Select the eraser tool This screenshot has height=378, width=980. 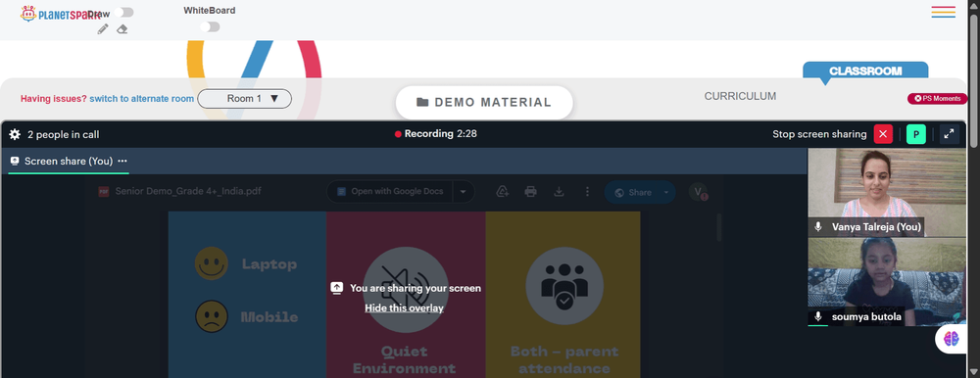tap(122, 28)
